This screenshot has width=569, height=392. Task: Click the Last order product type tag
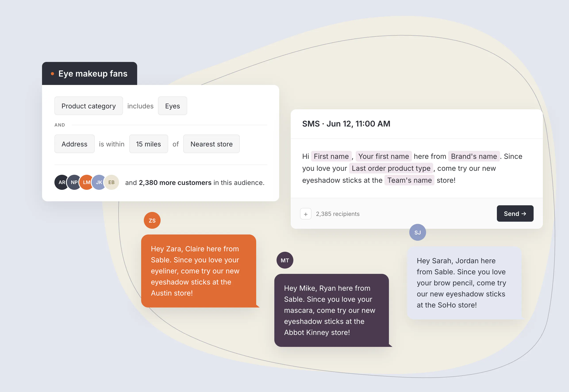[x=391, y=168]
